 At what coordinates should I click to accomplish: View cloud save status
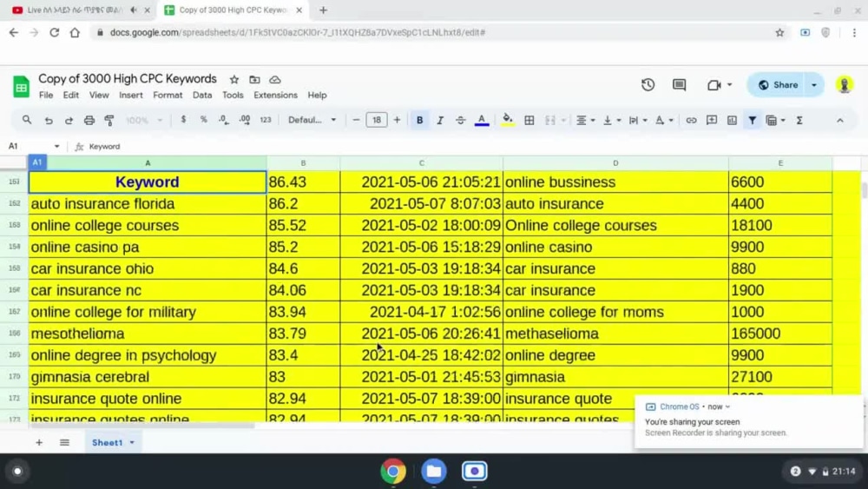click(x=275, y=80)
